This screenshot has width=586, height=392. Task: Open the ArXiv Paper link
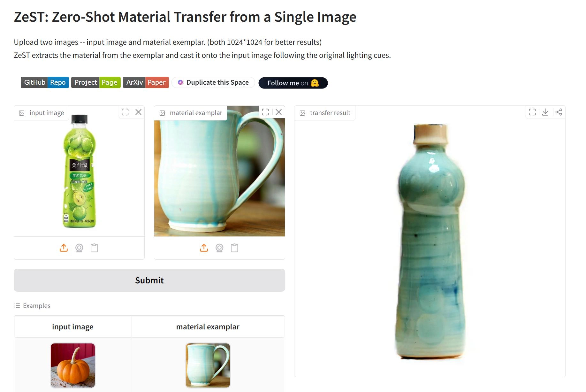pyautogui.click(x=146, y=82)
